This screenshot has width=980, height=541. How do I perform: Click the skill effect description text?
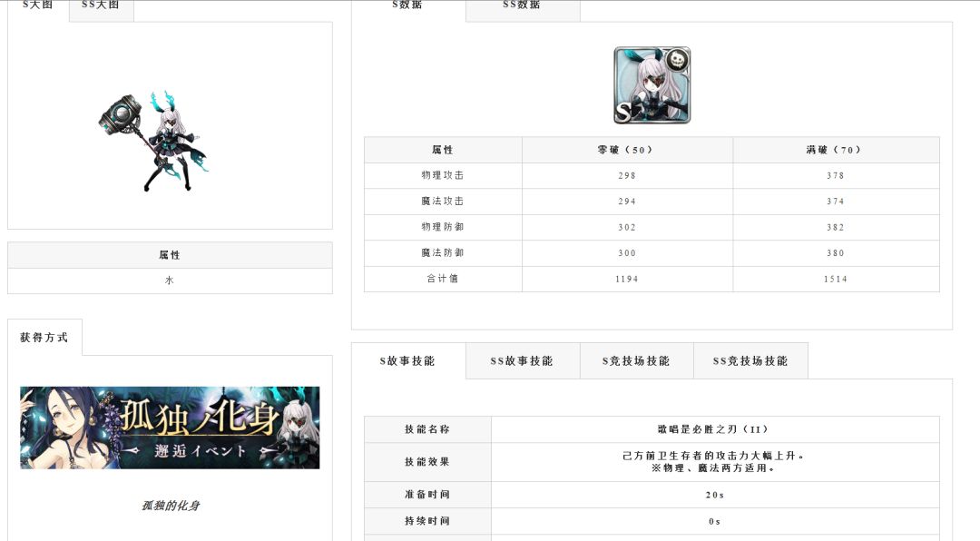tap(715, 461)
